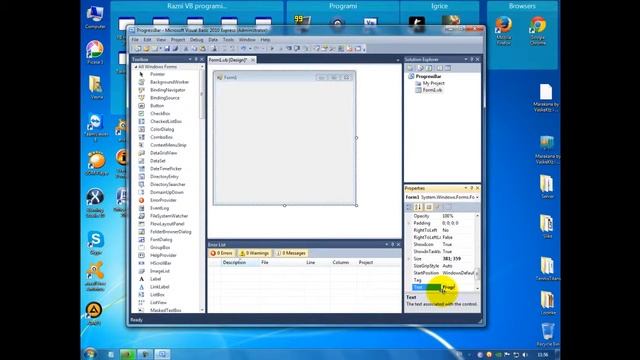This screenshot has height=360, width=640.
Task: Click the Form1 title bar in designer
Action: tap(284, 77)
